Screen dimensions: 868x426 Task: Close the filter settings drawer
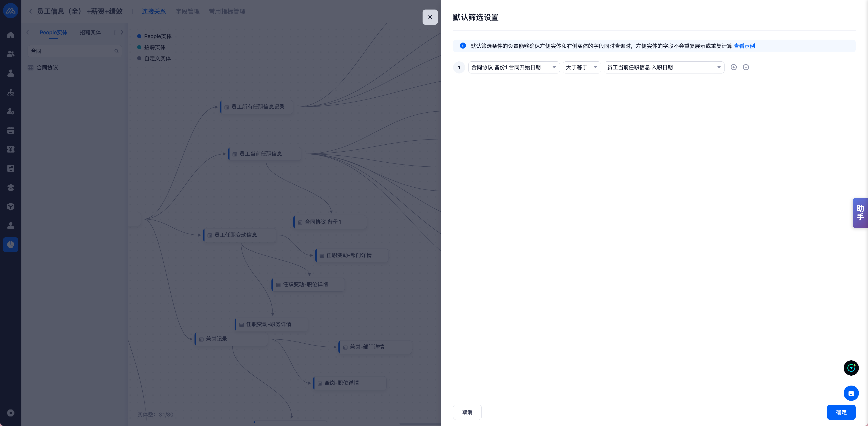click(x=430, y=17)
